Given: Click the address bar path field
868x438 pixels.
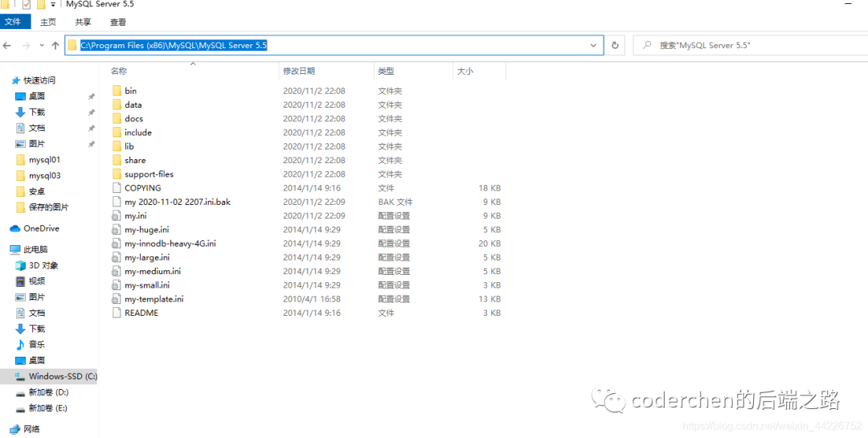Looking at the screenshot, I should (x=334, y=45).
